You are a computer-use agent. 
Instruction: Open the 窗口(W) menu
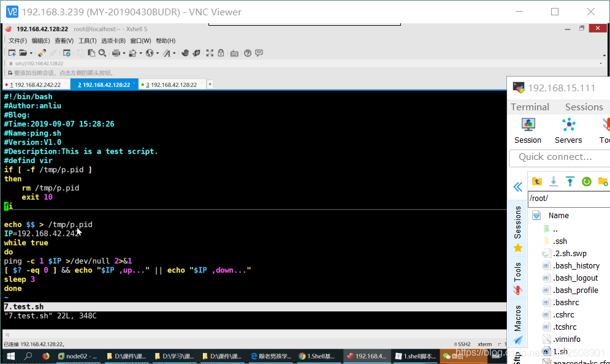(x=140, y=41)
